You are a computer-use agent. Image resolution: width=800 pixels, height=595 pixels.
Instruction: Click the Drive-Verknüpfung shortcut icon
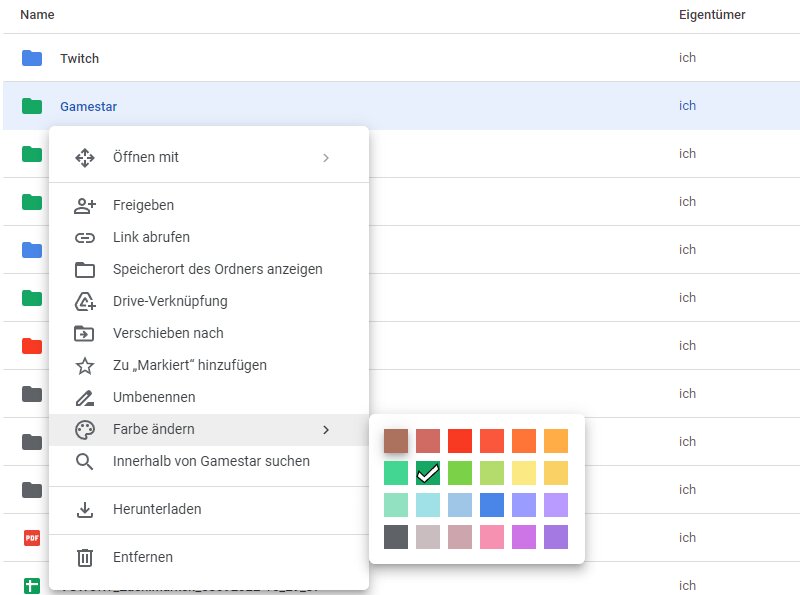(x=85, y=301)
